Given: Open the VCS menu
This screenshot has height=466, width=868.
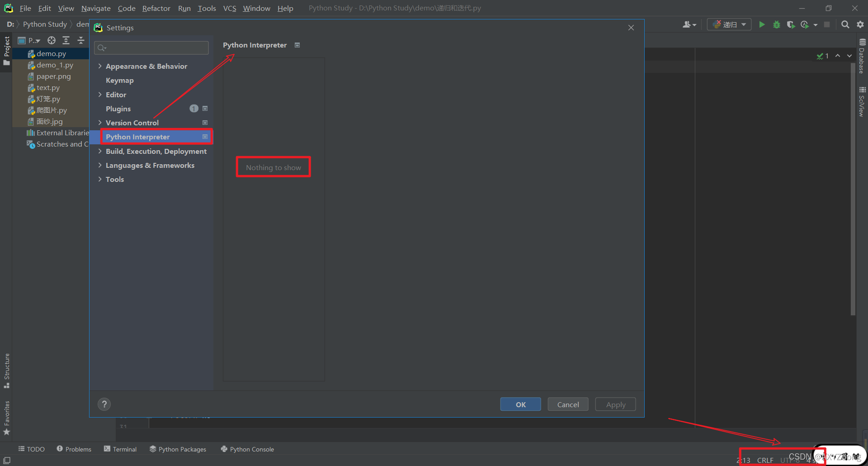Looking at the screenshot, I should pyautogui.click(x=230, y=8).
